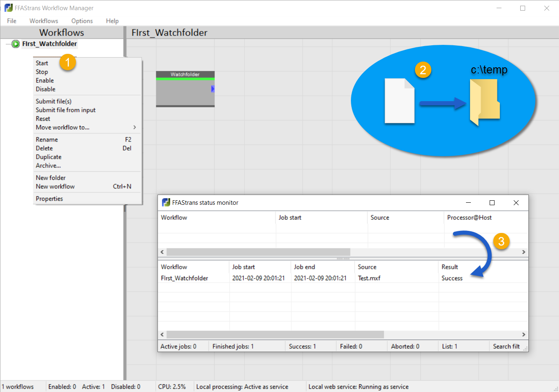Click the FFAStrans status monitor window icon

click(x=166, y=202)
